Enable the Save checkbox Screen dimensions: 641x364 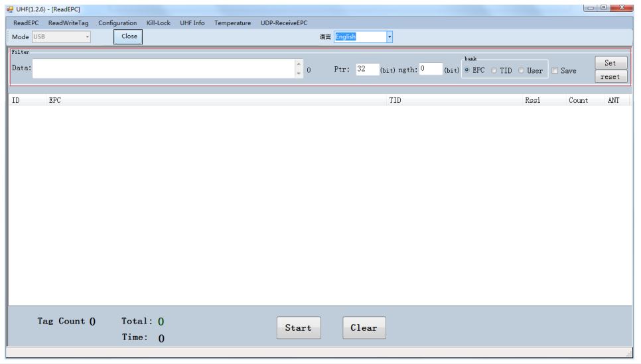[x=555, y=70]
